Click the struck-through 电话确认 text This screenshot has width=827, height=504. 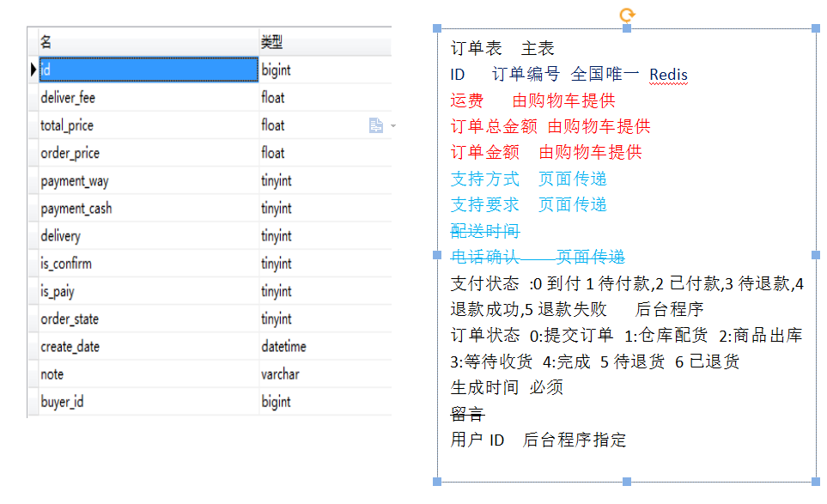coord(485,258)
